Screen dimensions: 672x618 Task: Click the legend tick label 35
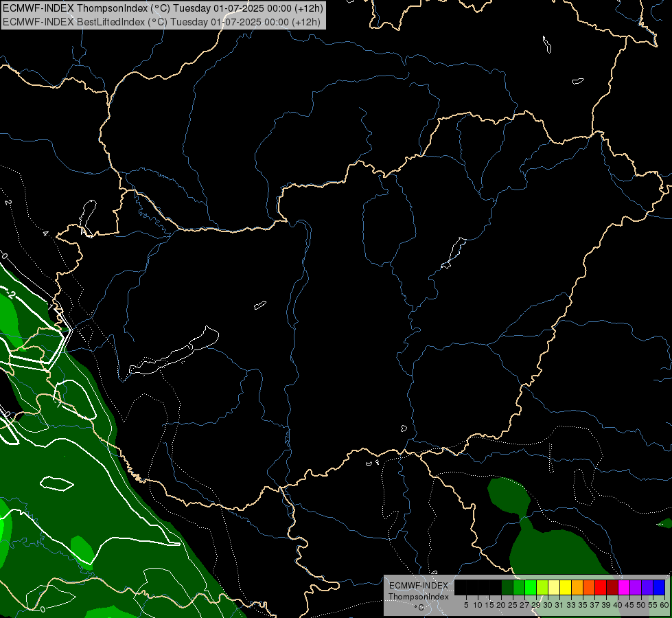click(x=583, y=605)
